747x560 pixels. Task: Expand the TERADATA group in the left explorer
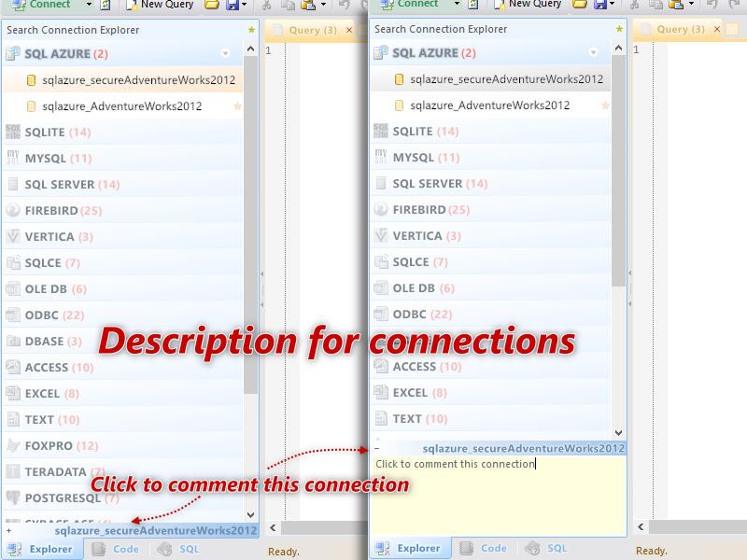coord(123,472)
